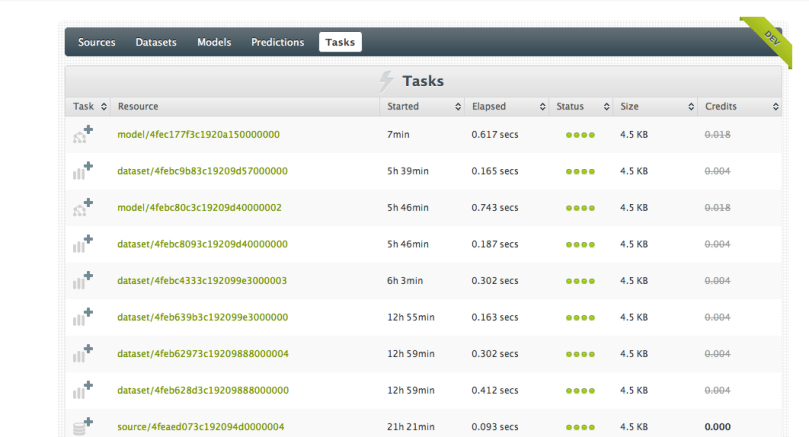Click the model task icon for model/4febc80c3c19209d40000002
809x437 pixels.
(x=82, y=208)
